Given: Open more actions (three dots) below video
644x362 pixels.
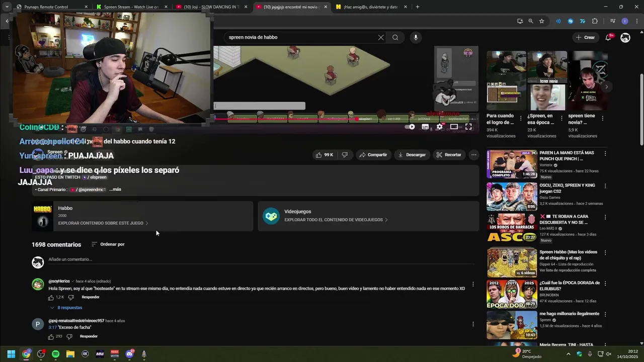Looking at the screenshot, I should pyautogui.click(x=473, y=155).
